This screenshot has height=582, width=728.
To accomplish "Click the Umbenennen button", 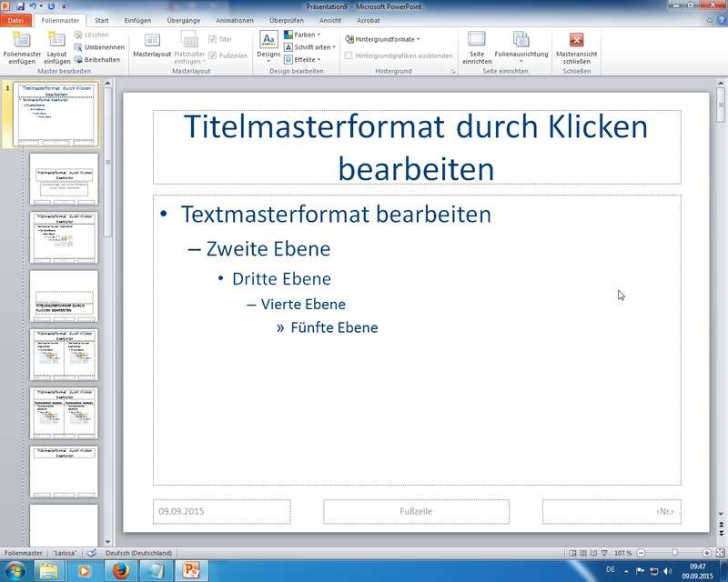I will (99, 46).
